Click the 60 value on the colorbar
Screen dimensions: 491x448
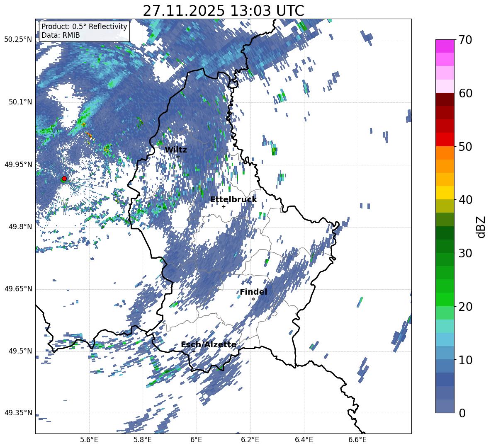click(x=465, y=93)
